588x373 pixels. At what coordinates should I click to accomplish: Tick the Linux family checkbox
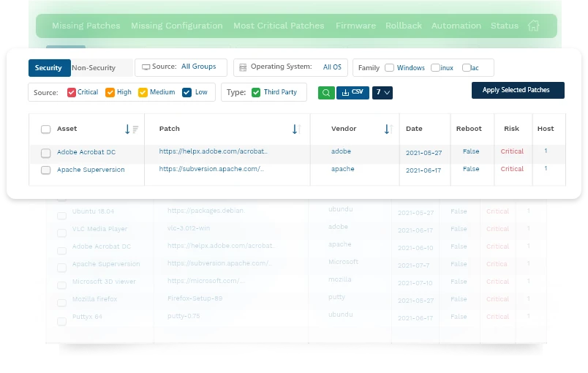(435, 68)
